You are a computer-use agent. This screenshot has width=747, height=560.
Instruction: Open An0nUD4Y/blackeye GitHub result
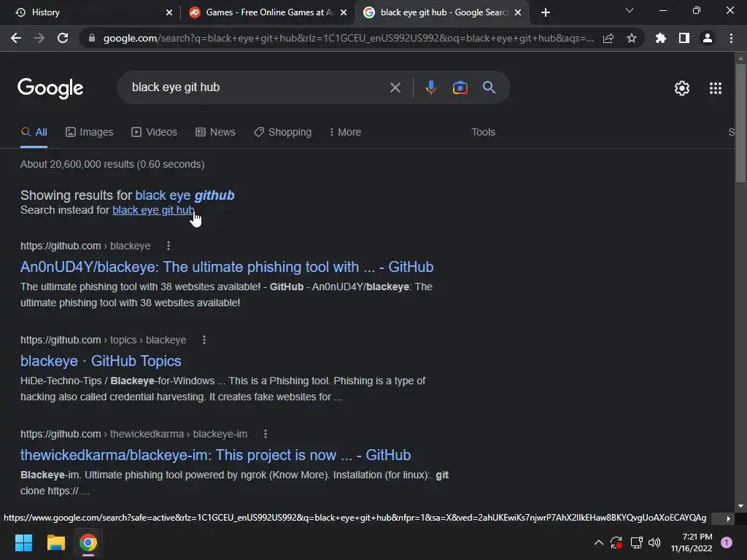pyautogui.click(x=227, y=267)
